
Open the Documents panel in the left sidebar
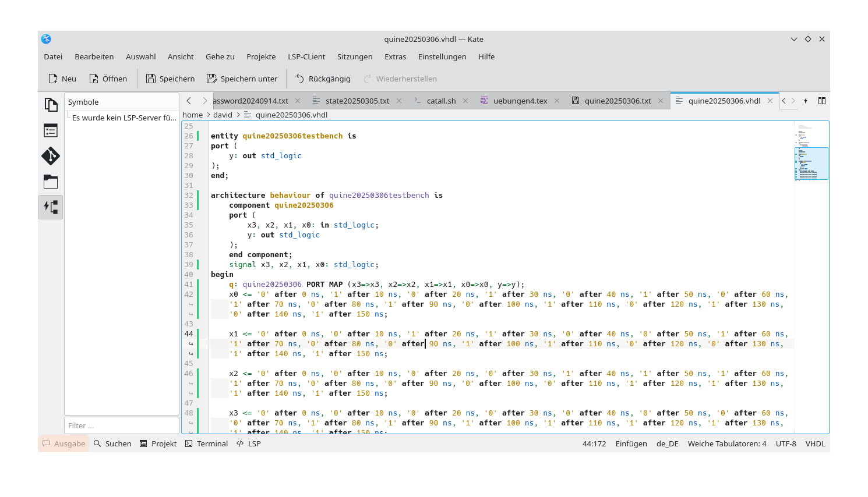(x=51, y=104)
